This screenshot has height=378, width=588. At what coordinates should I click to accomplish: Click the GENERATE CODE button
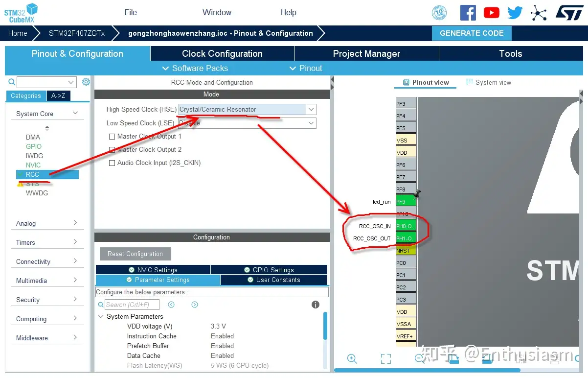pyautogui.click(x=472, y=33)
